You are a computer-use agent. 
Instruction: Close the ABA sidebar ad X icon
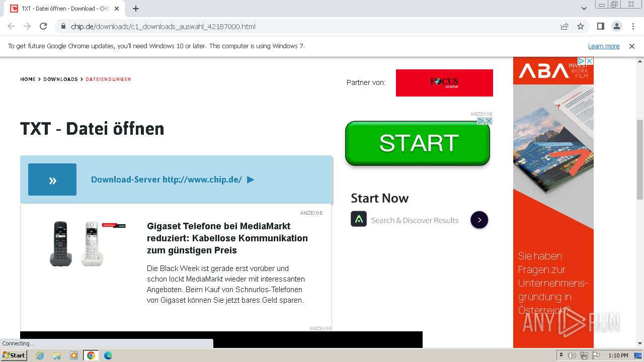tap(590, 61)
